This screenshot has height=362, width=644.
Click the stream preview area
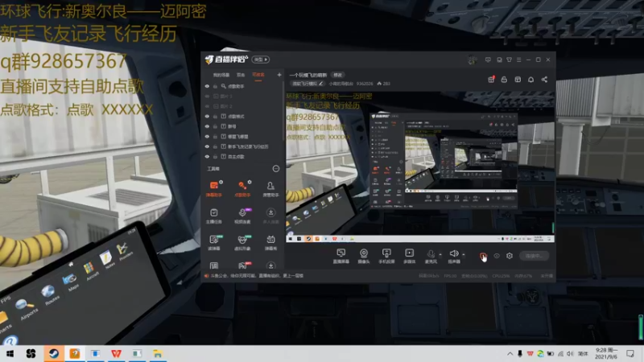point(420,167)
